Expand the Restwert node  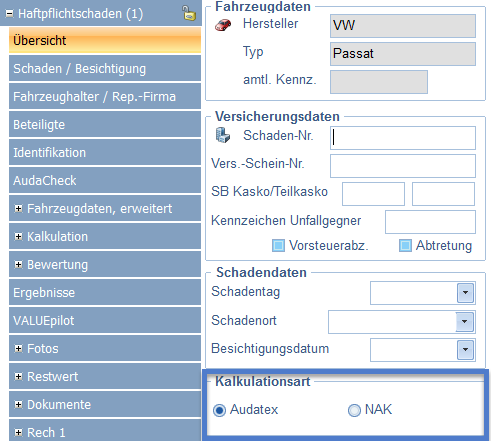tap(19, 376)
